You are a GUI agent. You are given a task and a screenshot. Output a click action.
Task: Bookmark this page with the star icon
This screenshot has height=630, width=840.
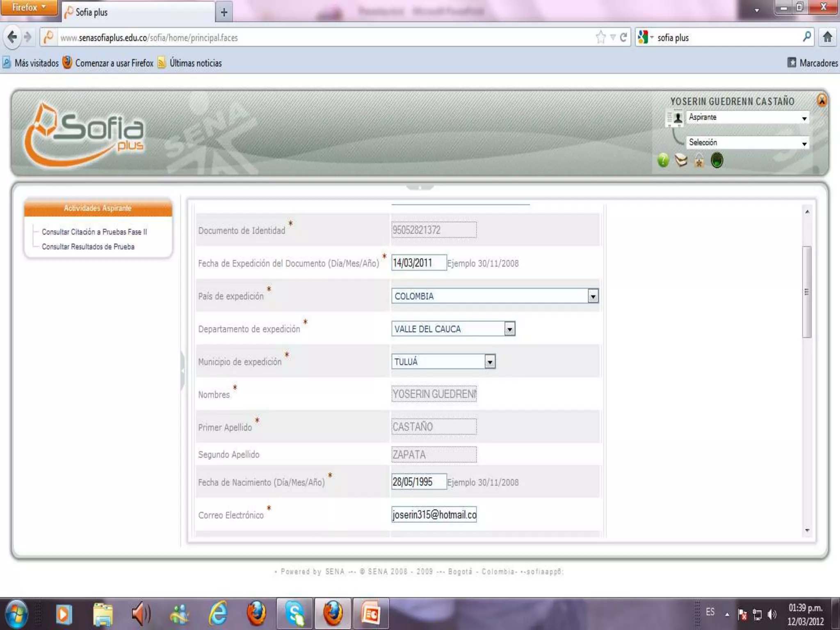[600, 37]
